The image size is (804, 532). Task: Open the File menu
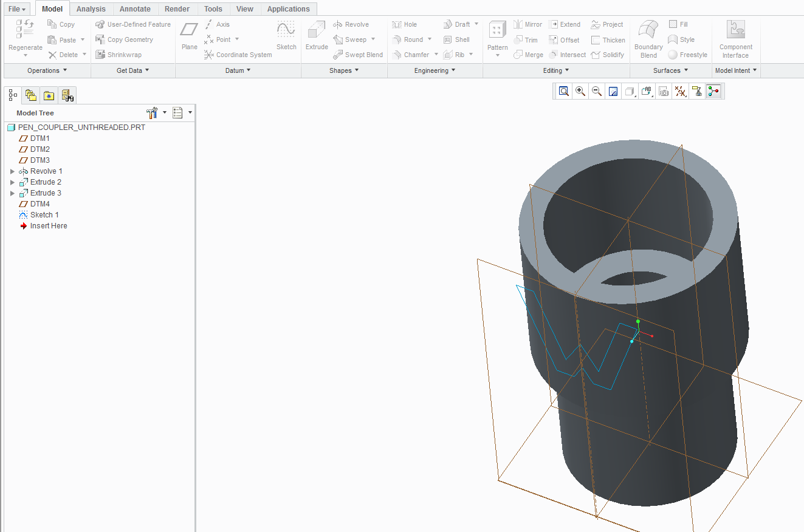coord(17,9)
